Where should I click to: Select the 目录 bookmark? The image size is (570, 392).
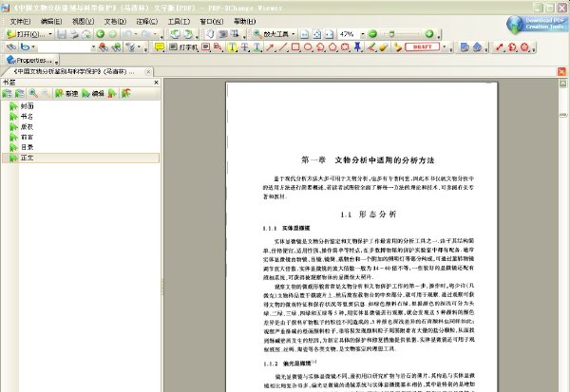point(27,147)
